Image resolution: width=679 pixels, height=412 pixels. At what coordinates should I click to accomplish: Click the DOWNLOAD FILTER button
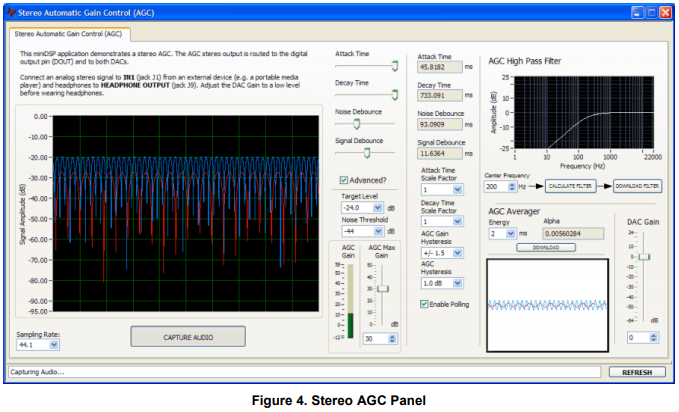point(637,186)
